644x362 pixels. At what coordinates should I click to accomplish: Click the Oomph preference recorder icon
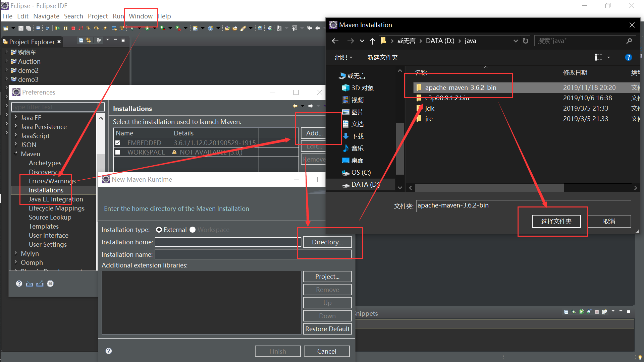[x=50, y=284]
